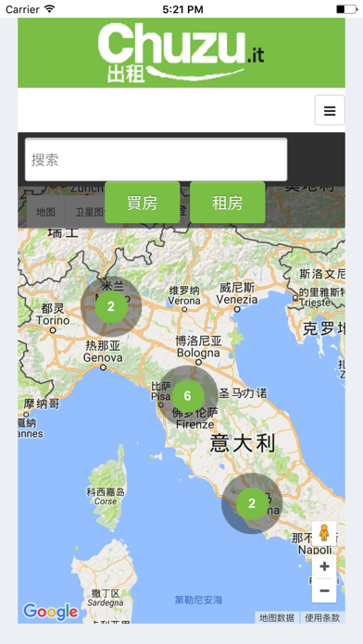
Task: Open the 地图数据 map data link
Action: pyautogui.click(x=277, y=618)
